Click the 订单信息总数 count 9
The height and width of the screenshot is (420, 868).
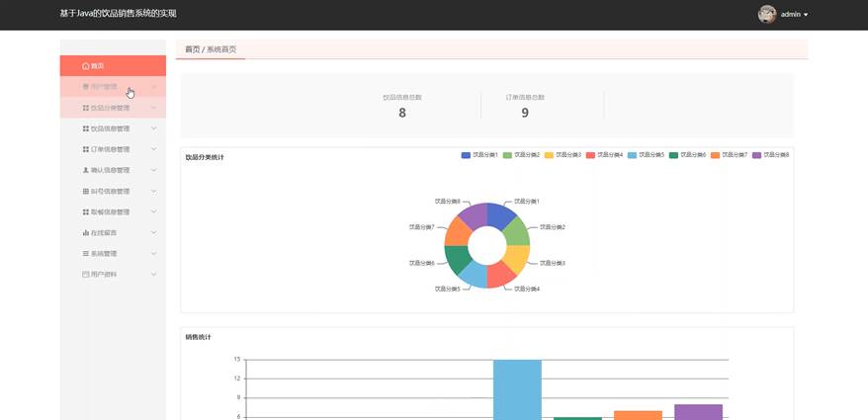(525, 113)
